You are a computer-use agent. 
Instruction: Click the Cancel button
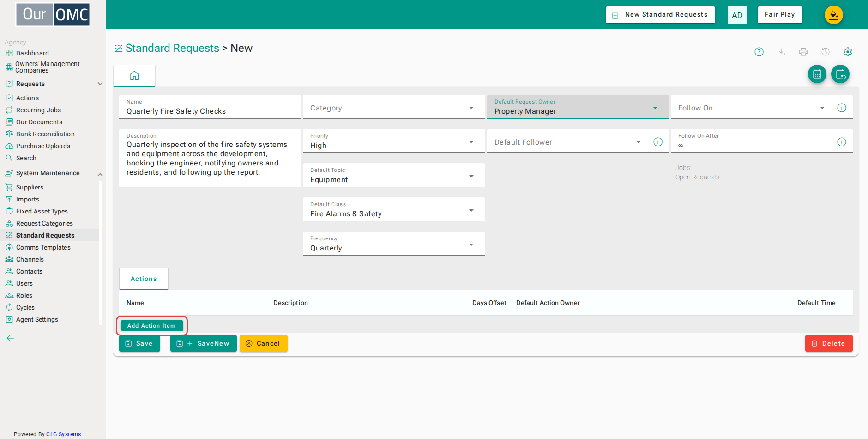click(263, 343)
